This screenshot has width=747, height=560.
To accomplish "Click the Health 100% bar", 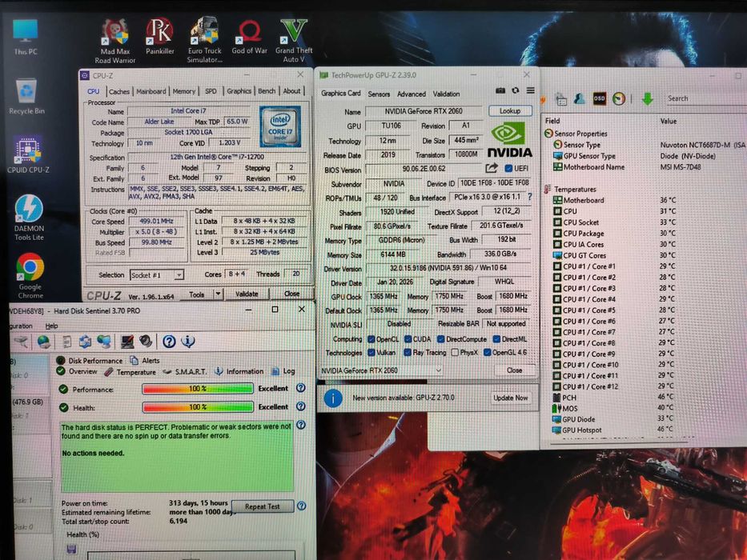I will click(x=197, y=407).
